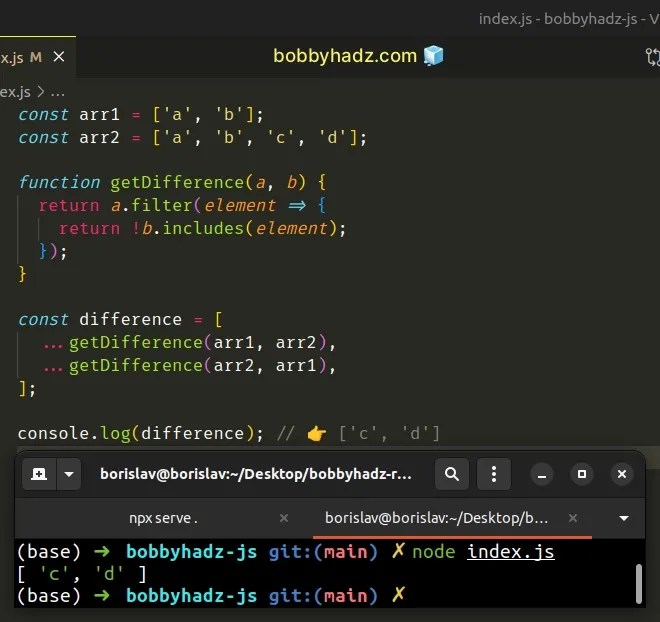The height and width of the screenshot is (622, 660).
Task: Maximize the terminal window
Action: coord(582,474)
